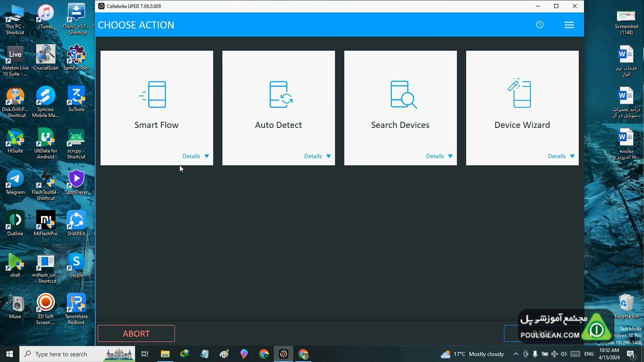The width and height of the screenshot is (644, 362).
Task: Show hidden system tray icons
Action: (516, 354)
